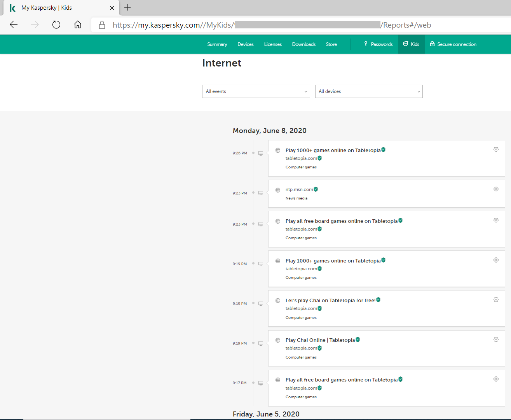511x420 pixels.
Task: Open settings gear for 9:26 PM Tabletopia entry
Action: (x=496, y=149)
